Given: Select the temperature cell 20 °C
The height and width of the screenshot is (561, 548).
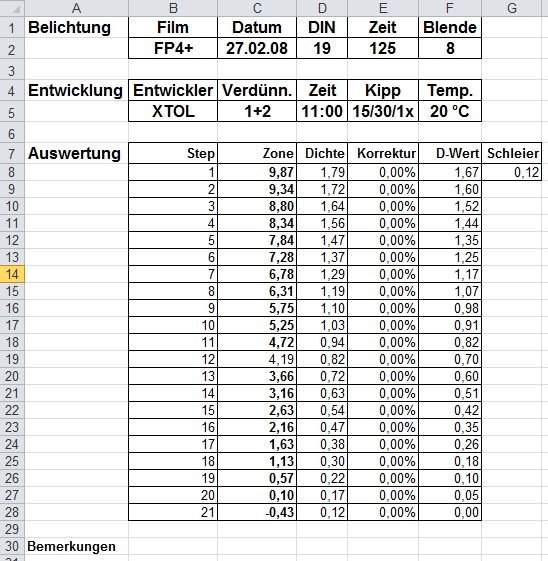Looking at the screenshot, I should (x=450, y=111).
